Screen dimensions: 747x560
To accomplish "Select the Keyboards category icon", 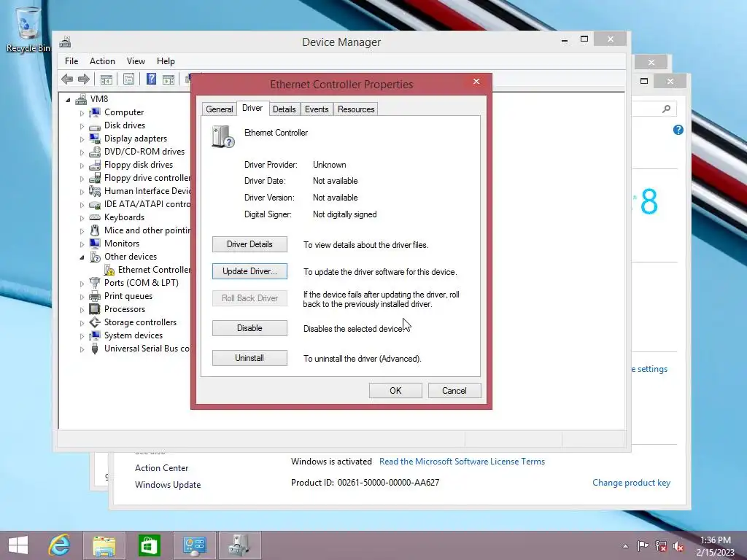I will pos(95,217).
